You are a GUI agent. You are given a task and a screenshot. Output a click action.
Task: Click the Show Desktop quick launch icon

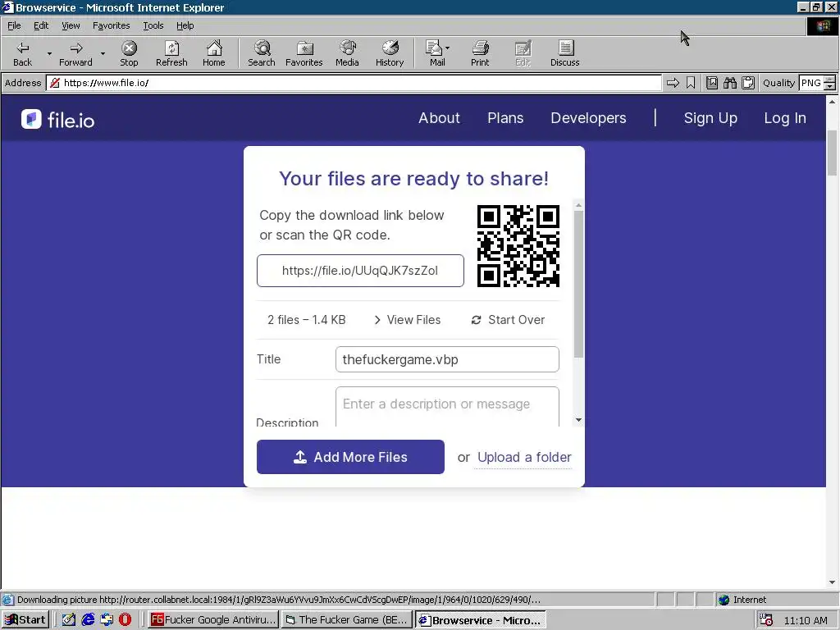69,620
